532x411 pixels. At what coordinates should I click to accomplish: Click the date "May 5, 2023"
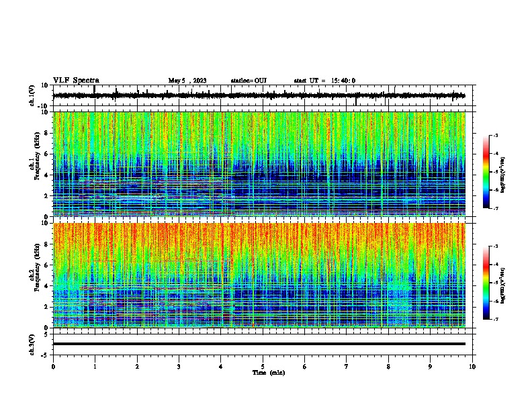click(x=187, y=81)
